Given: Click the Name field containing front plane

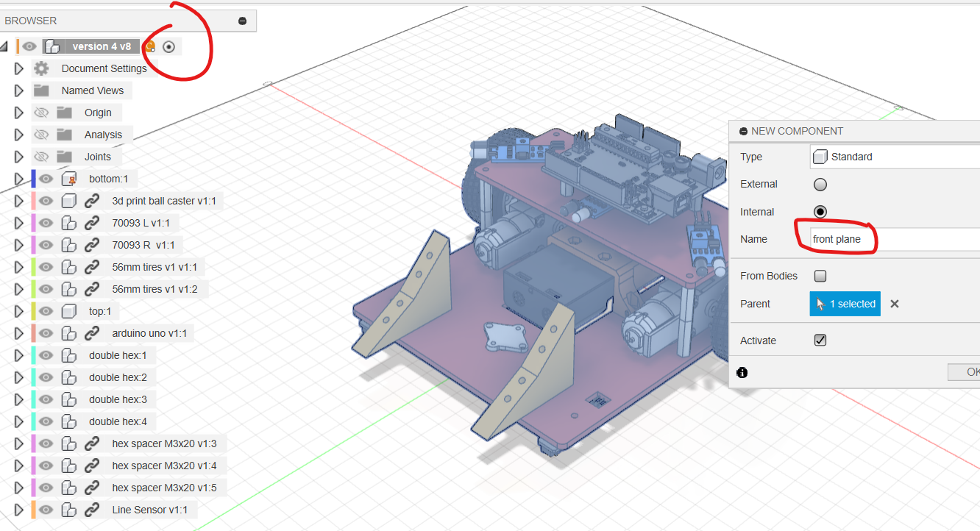Looking at the screenshot, I should tap(894, 239).
